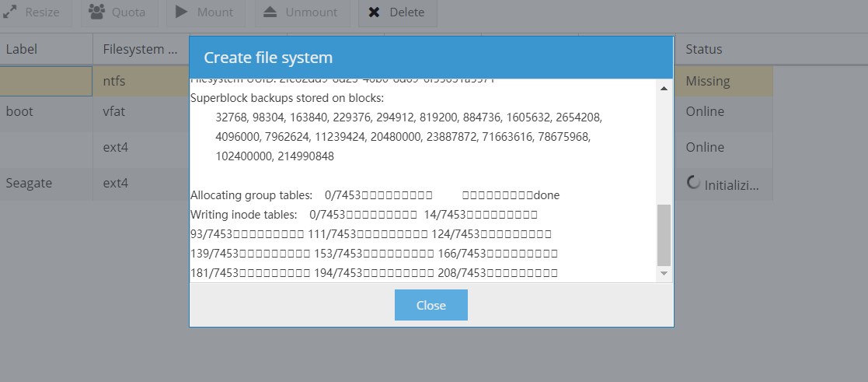Click the Mount toolbar button
This screenshot has height=382, width=868.
pyautogui.click(x=205, y=12)
